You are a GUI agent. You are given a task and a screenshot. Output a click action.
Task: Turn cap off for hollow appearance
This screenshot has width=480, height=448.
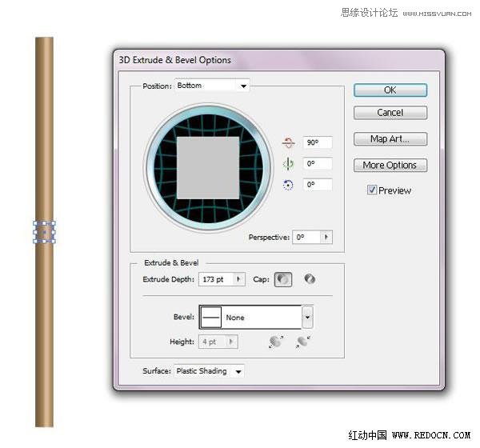click(x=310, y=279)
